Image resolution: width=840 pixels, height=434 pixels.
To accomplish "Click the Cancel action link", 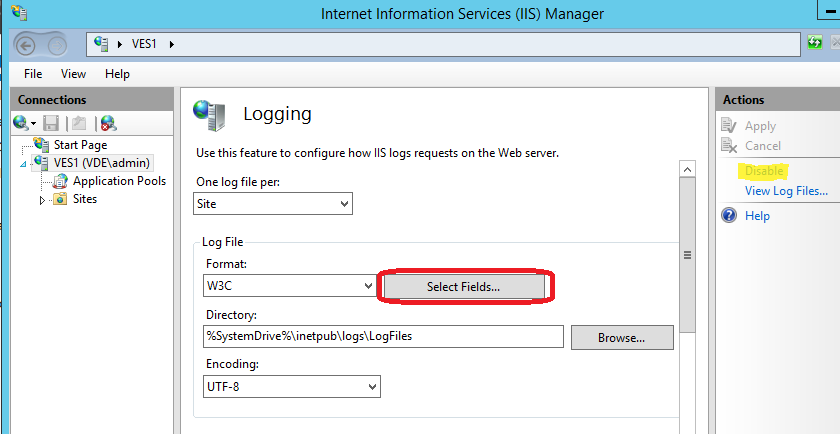I will pyautogui.click(x=763, y=145).
